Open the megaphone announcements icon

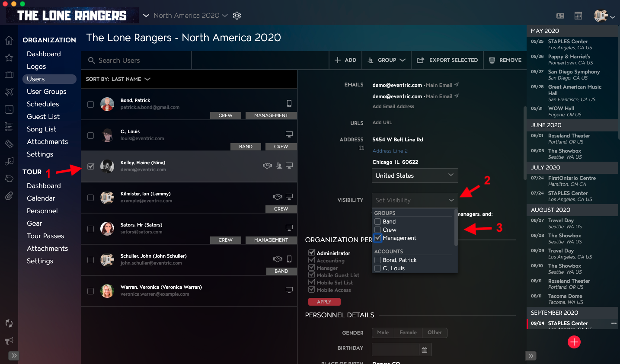(x=9, y=341)
